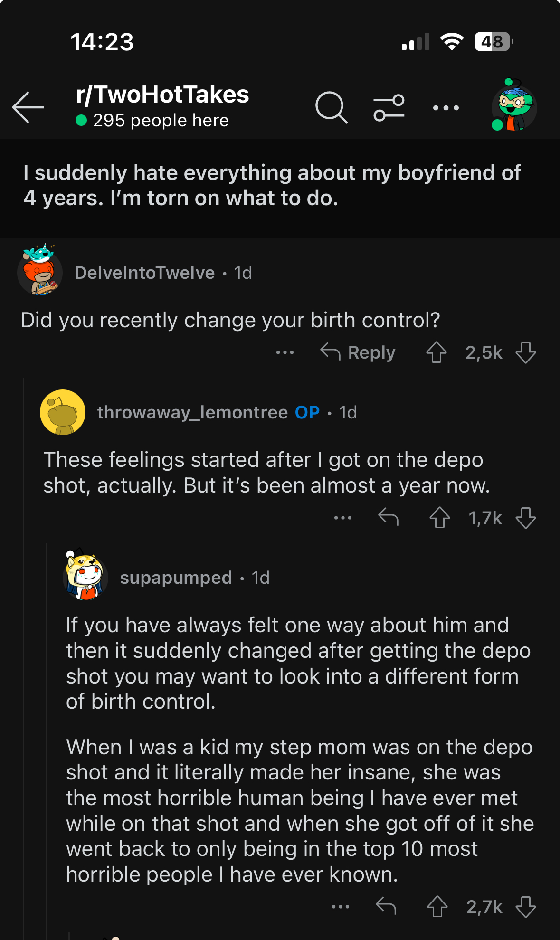Open your profile avatar in the header
Viewport: 560px width, 940px height.
pyautogui.click(x=513, y=106)
